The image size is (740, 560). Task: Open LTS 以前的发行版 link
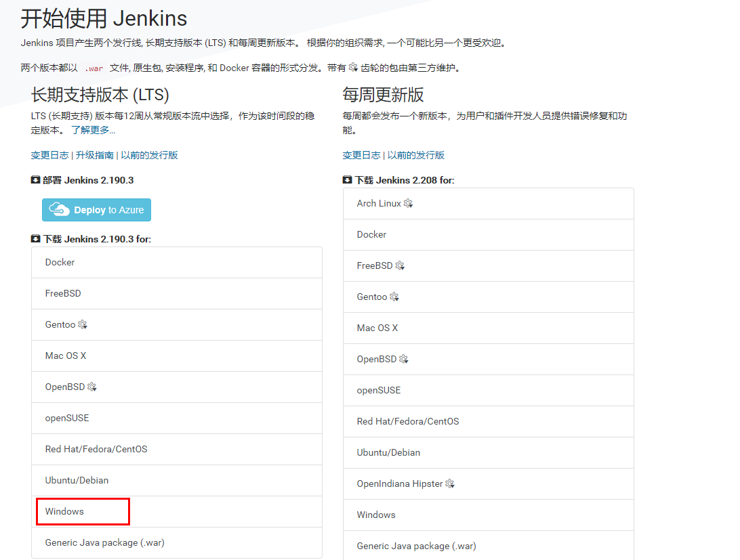149,155
